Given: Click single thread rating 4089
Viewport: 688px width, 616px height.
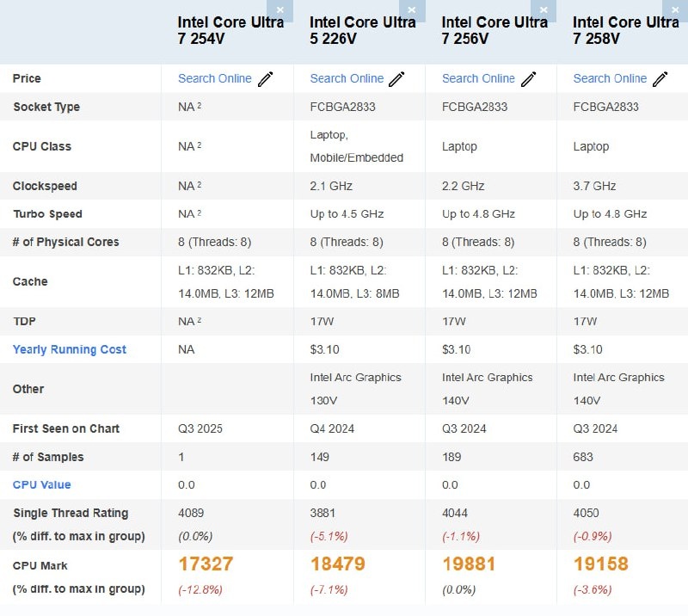Looking at the screenshot, I should pos(191,514).
